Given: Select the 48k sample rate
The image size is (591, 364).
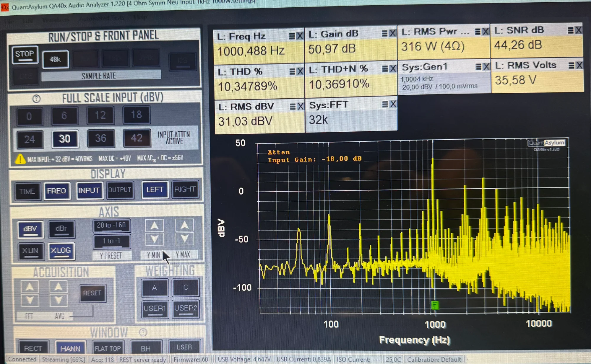Looking at the screenshot, I should (56, 59).
